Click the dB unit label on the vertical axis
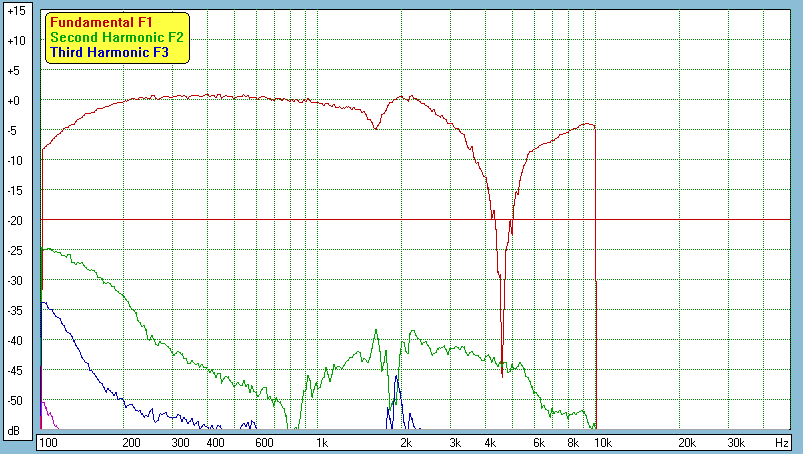 click(15, 429)
